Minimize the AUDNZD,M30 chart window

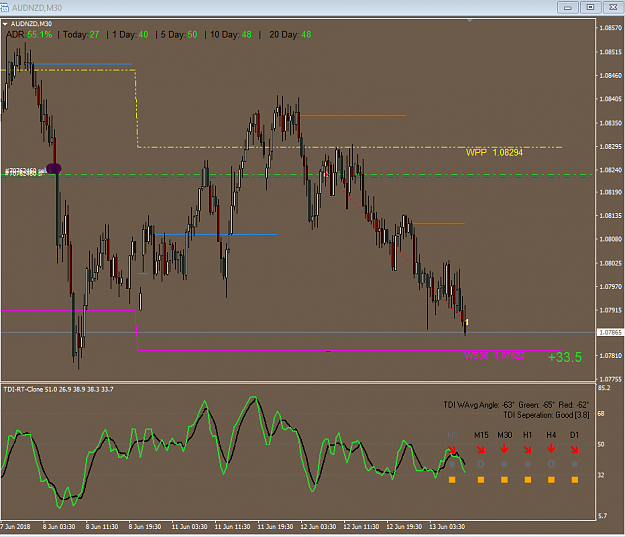(x=568, y=7)
